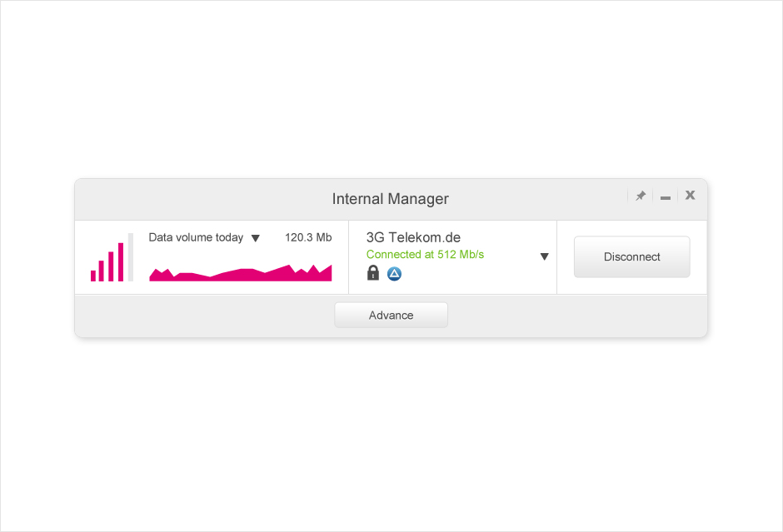
Task: Click the blue triangle roaming icon
Action: (x=394, y=273)
